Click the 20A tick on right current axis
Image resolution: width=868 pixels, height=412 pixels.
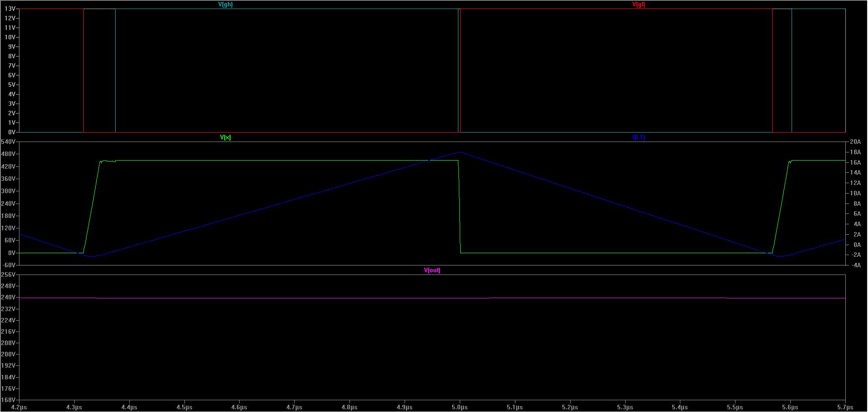point(856,142)
